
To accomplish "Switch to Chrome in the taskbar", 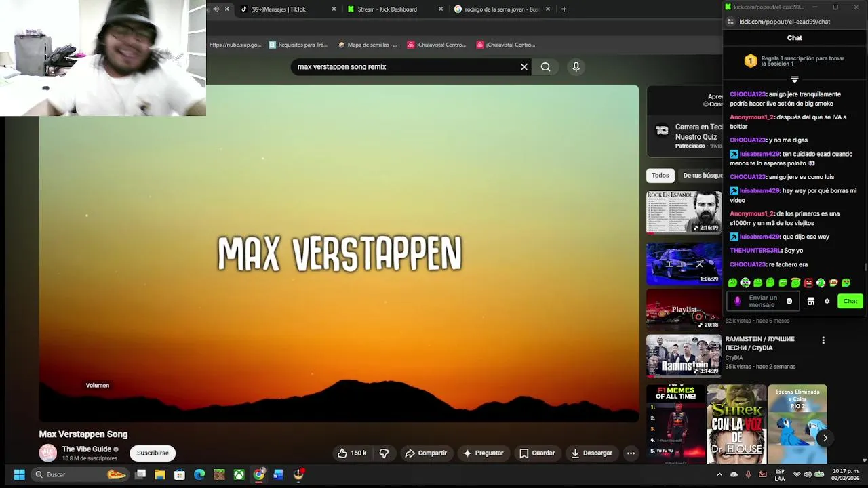I will [258, 474].
